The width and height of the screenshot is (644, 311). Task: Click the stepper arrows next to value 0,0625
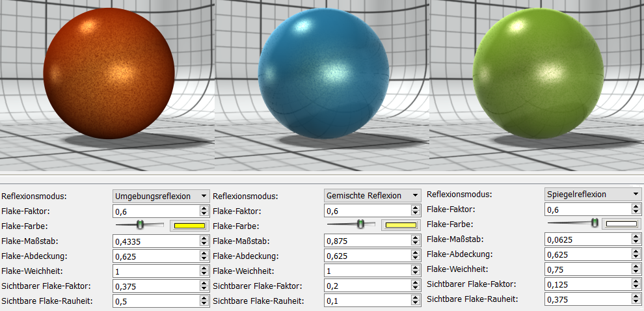pyautogui.click(x=636, y=239)
